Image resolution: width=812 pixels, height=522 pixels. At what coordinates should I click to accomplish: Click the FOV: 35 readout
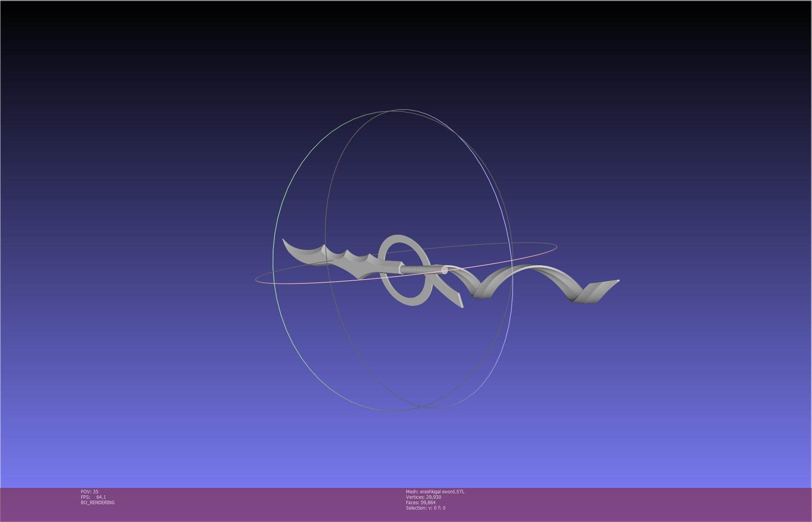click(x=89, y=492)
